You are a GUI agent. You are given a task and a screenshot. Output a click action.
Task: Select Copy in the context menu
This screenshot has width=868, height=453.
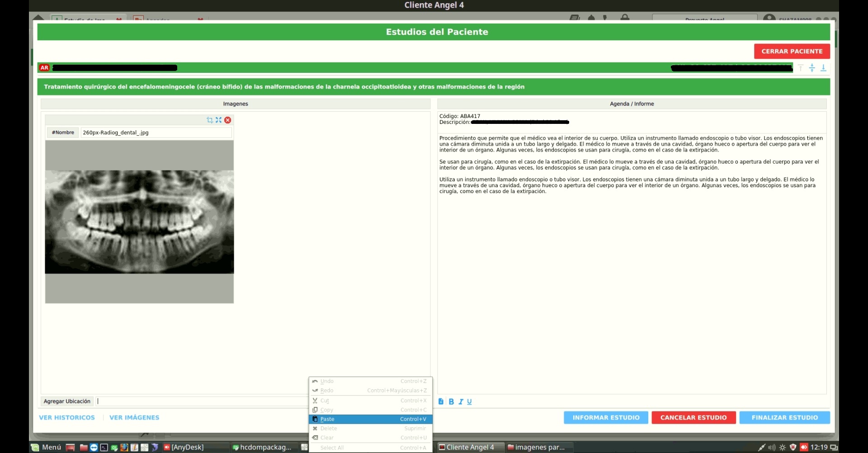coord(371,410)
